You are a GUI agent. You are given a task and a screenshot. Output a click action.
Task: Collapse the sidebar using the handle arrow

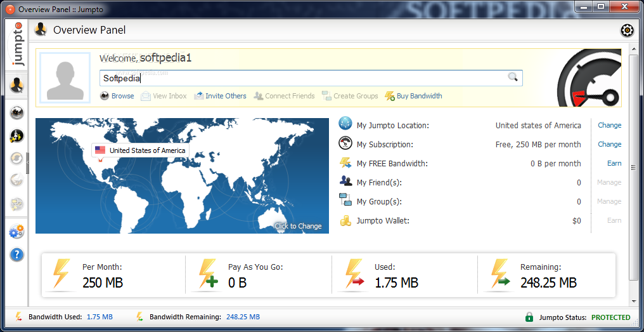pyautogui.click(x=27, y=163)
